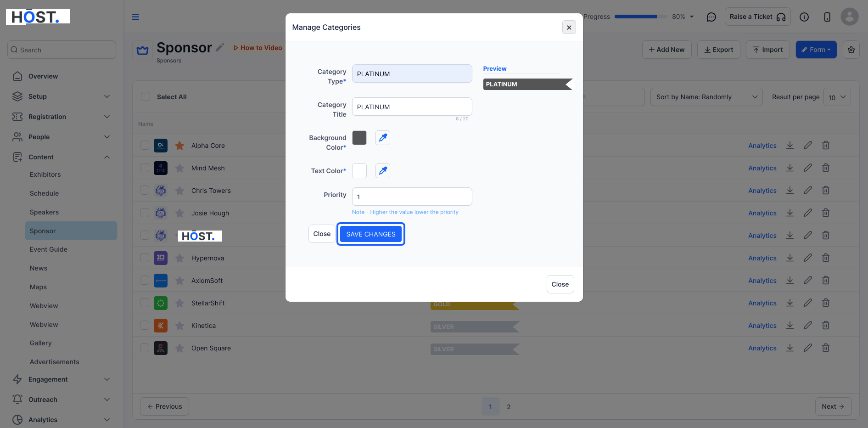Image resolution: width=868 pixels, height=428 pixels.
Task: Download the Alpha Core sponsor data
Action: [x=790, y=146]
